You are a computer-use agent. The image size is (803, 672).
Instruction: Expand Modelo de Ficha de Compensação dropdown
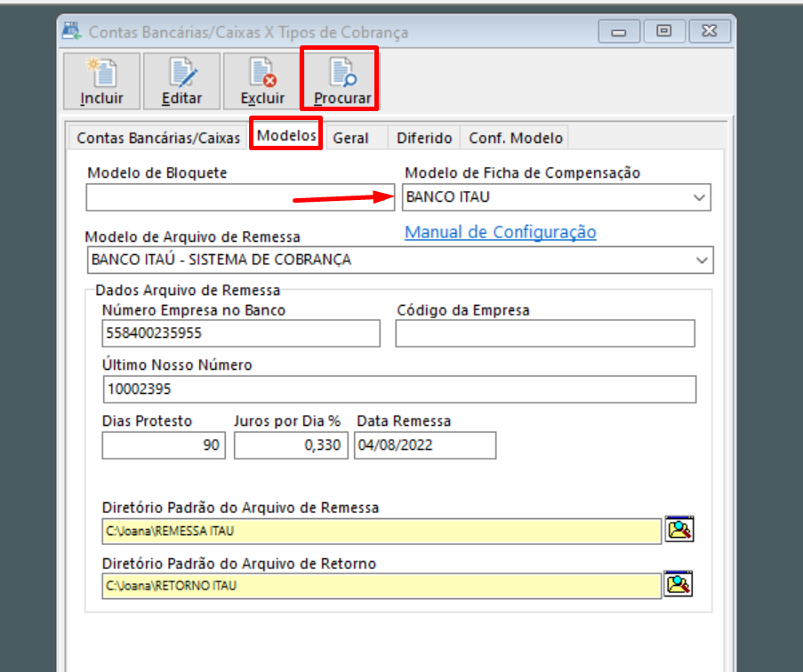tap(699, 197)
